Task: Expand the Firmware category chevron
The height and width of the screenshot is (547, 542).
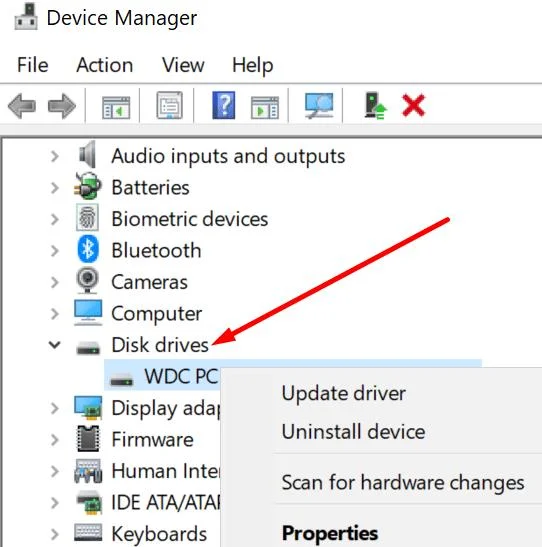Action: (54, 440)
